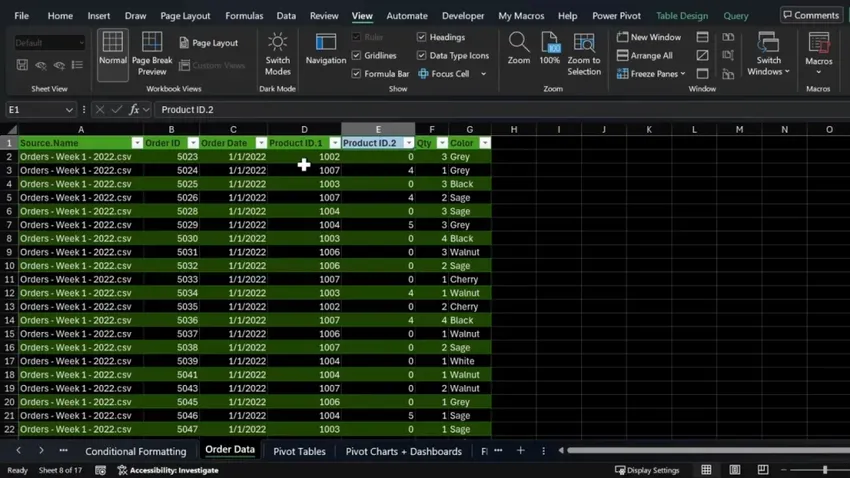Image resolution: width=850 pixels, height=478 pixels.
Task: Click the Sheet View options list icon
Action: point(78,65)
